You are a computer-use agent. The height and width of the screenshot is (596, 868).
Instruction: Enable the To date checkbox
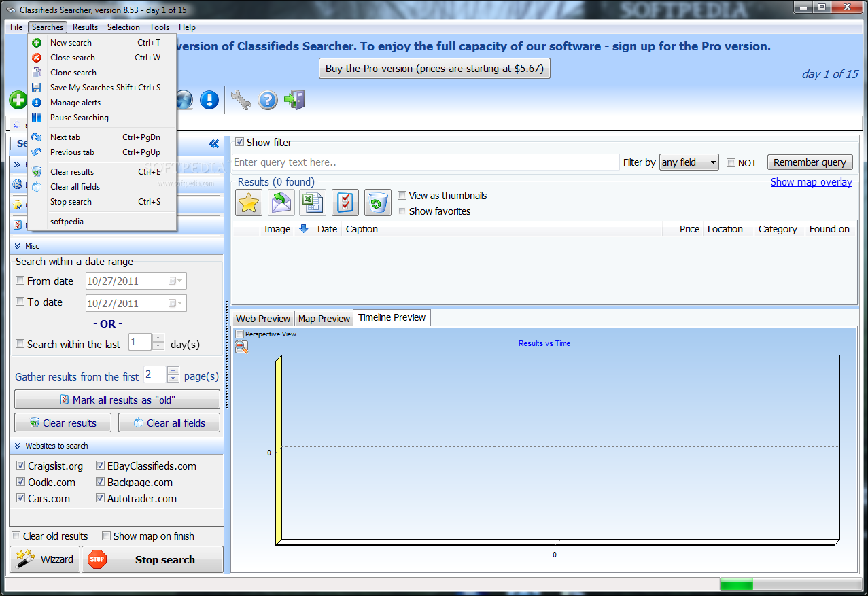coord(20,302)
